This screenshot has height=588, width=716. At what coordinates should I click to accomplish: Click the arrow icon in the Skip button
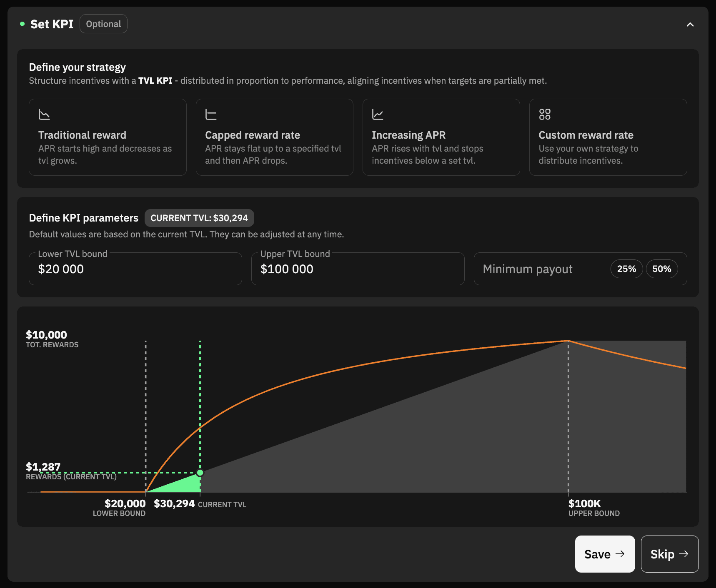coord(684,554)
